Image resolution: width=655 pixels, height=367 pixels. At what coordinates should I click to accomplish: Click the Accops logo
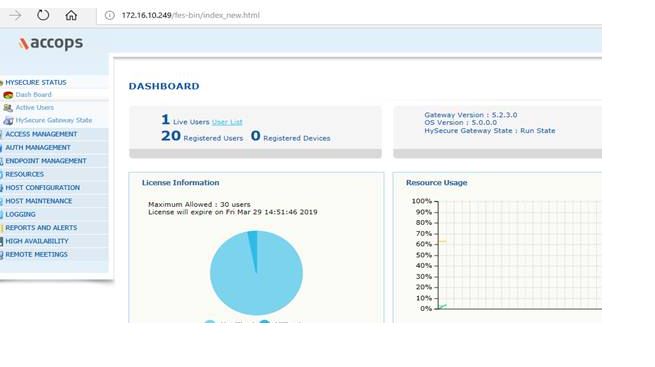pos(51,43)
